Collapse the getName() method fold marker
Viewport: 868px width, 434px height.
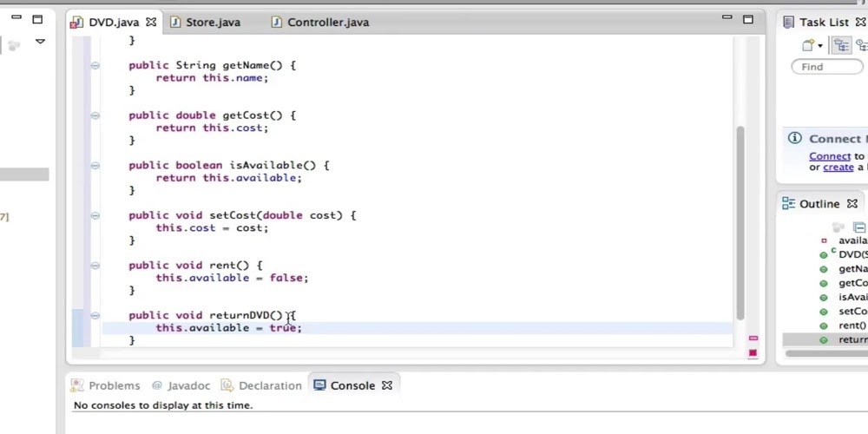(x=95, y=65)
